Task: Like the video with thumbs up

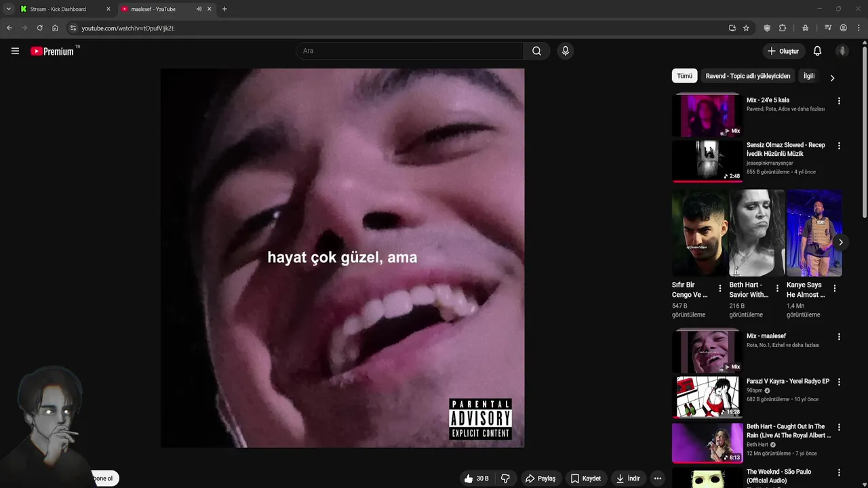Action: (477, 479)
